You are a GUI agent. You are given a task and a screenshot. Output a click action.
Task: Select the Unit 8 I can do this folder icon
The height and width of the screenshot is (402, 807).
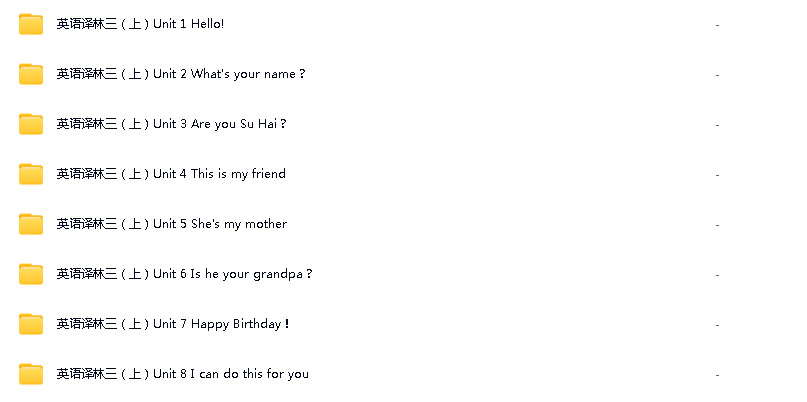pos(31,374)
